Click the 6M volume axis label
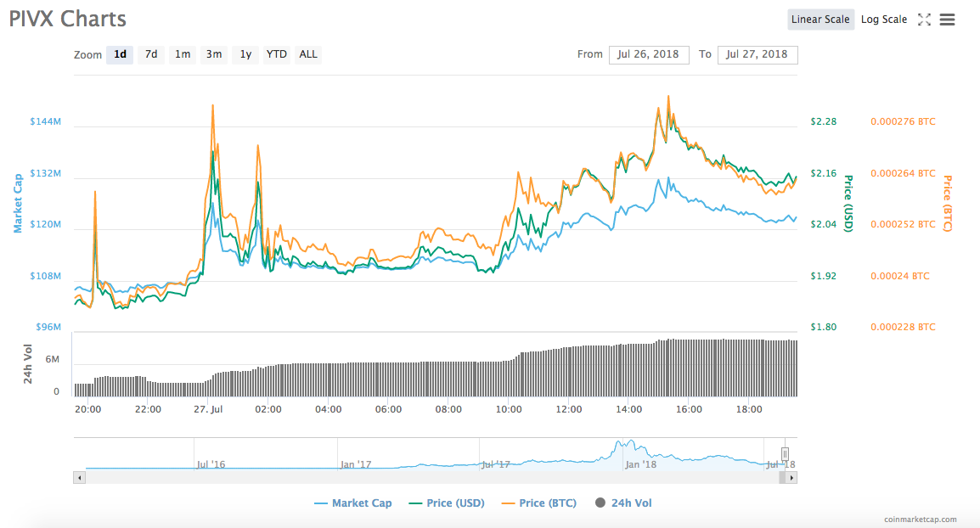 (53, 359)
